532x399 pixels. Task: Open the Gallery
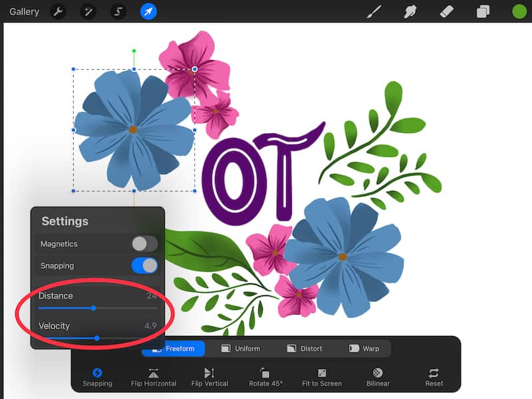click(x=24, y=11)
